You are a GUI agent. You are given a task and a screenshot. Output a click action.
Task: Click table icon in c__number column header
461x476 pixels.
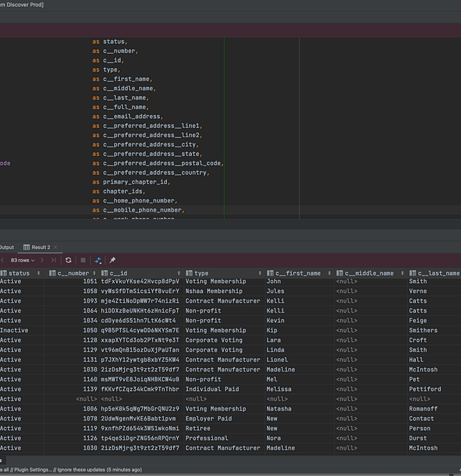(x=52, y=273)
